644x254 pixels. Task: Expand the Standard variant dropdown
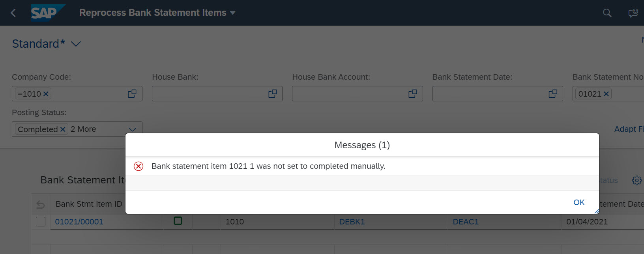(x=76, y=44)
